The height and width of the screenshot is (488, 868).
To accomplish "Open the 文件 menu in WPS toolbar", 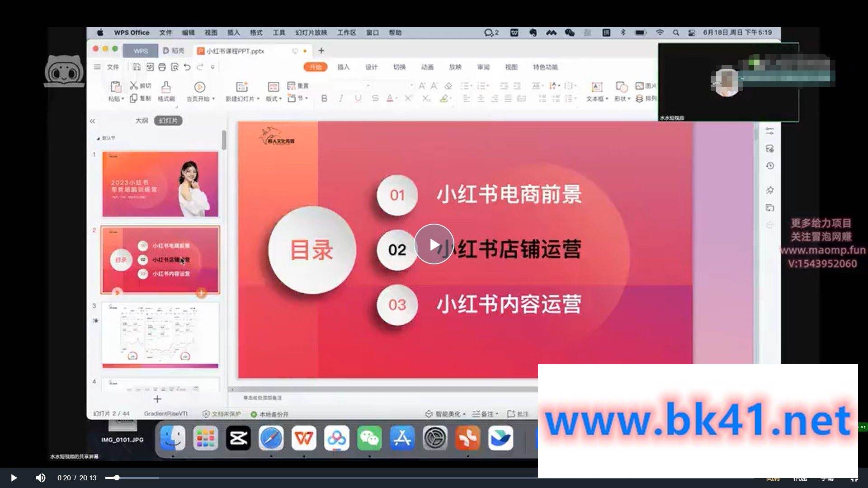I will pyautogui.click(x=113, y=67).
